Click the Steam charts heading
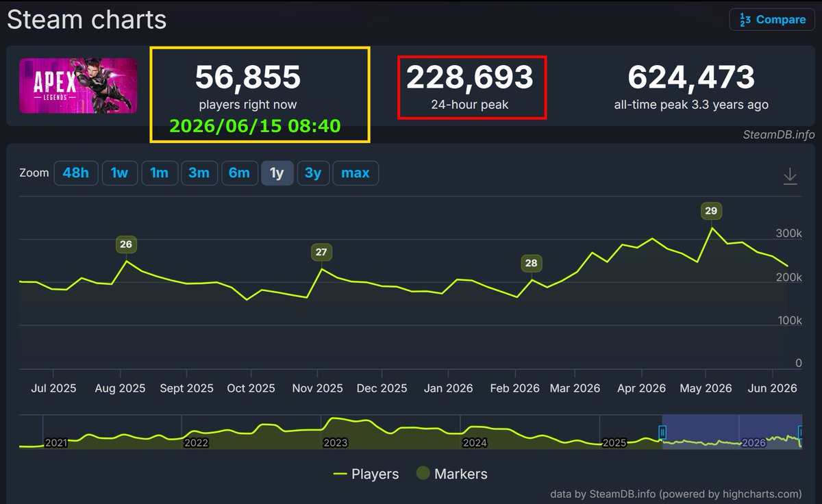This screenshot has width=822, height=504. coord(87,19)
